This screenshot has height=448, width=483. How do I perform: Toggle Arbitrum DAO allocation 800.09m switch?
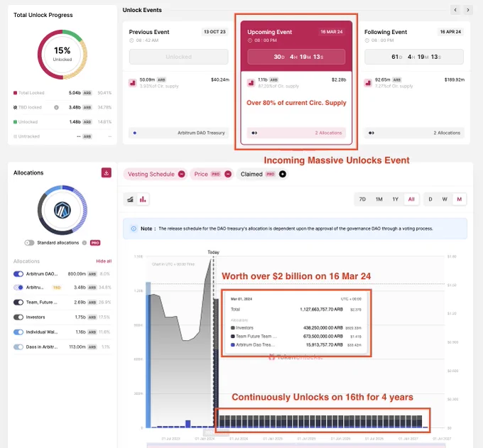(x=18, y=274)
